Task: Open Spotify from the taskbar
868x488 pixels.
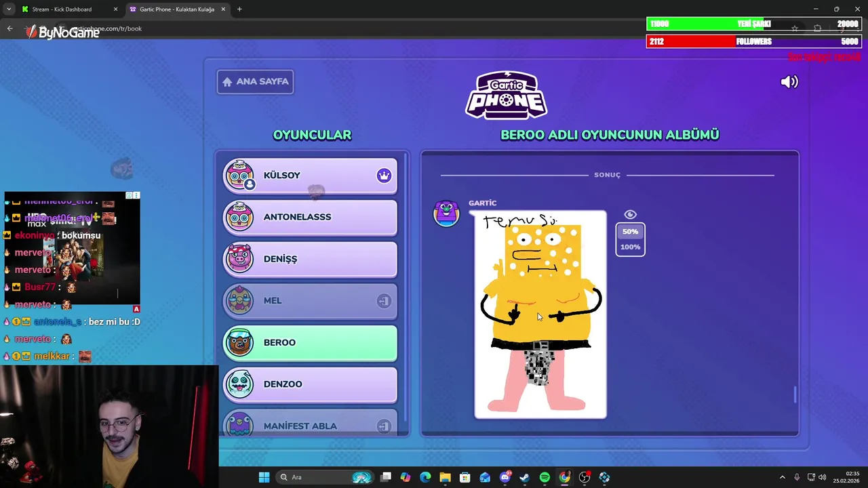Action: point(545,477)
